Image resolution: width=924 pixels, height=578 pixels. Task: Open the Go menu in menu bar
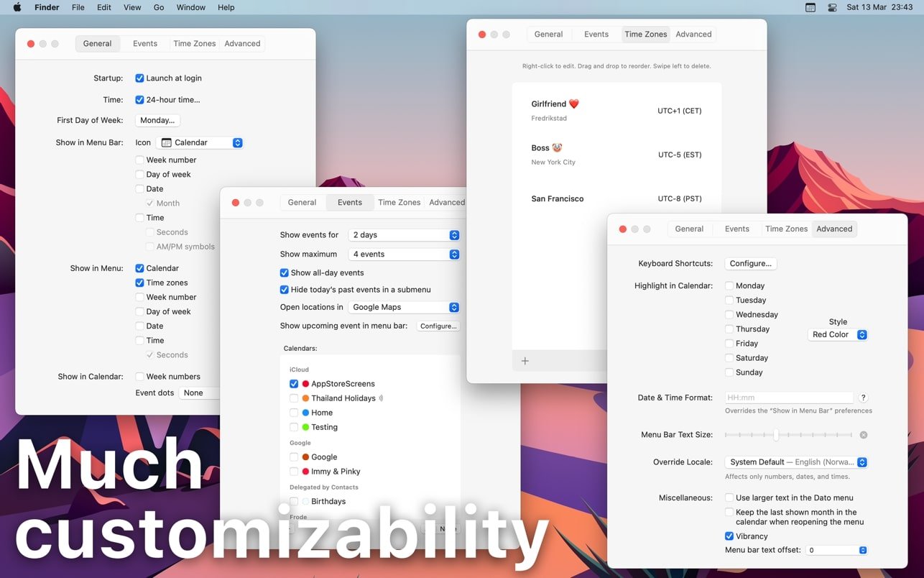(159, 7)
